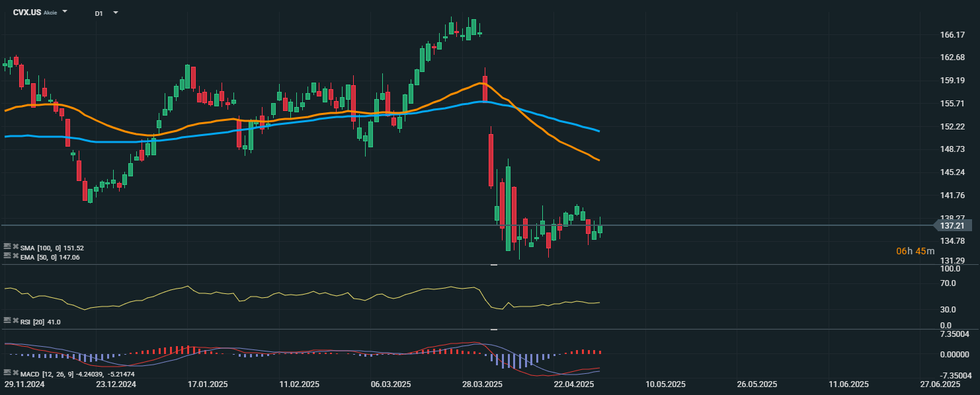This screenshot has height=395, width=980.
Task: Open SMA indicator settings icon
Action: [x=7, y=247]
